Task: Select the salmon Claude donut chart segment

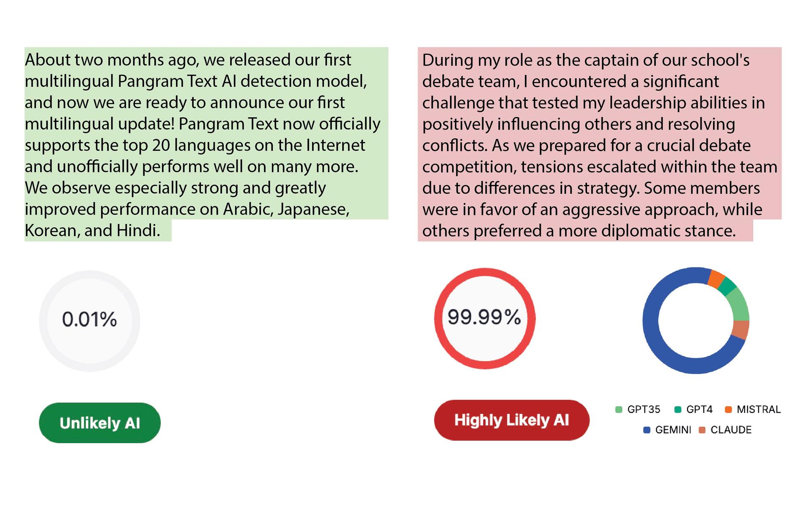Action: (741, 330)
